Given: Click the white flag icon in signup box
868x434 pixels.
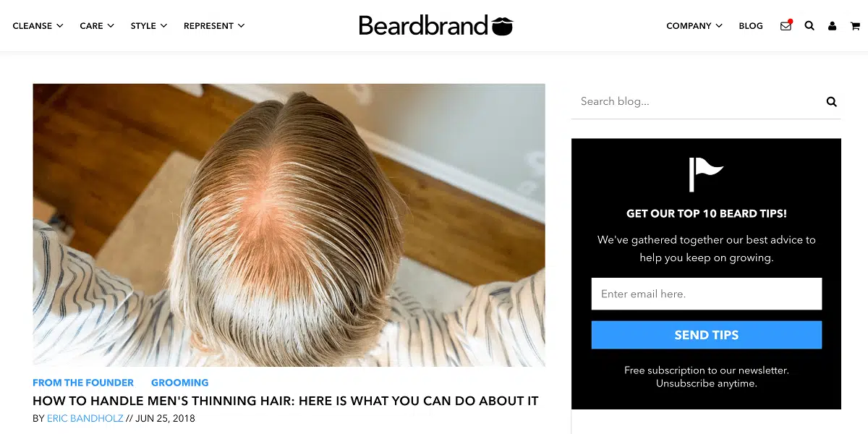Looking at the screenshot, I should [x=705, y=174].
